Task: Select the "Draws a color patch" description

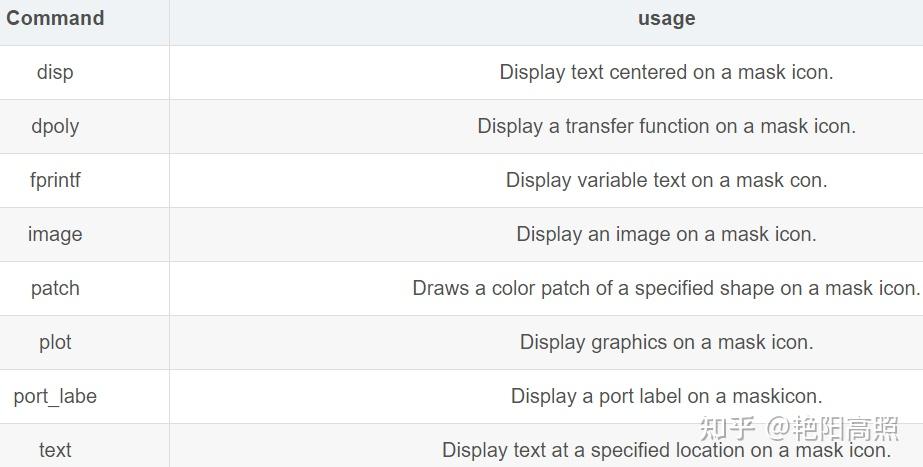Action: (666, 288)
